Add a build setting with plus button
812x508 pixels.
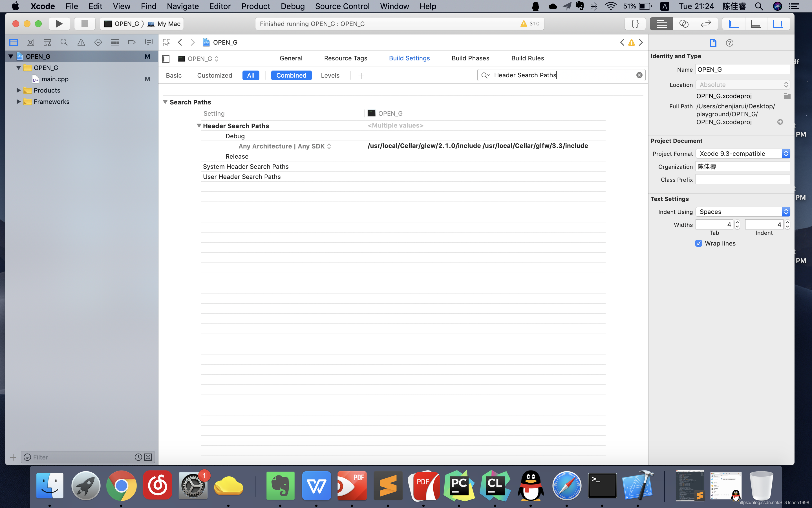pos(361,76)
